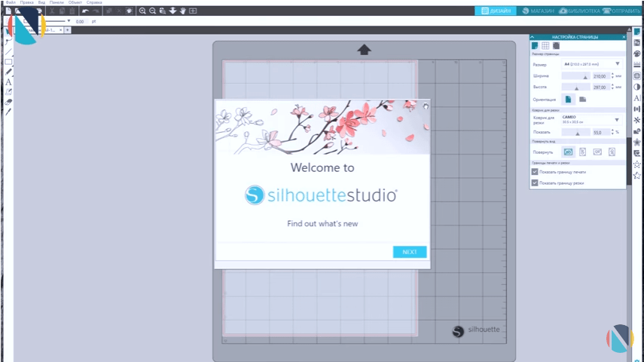Open the Pixscan panel icon in the right sidebar
The height and width of the screenshot is (362, 644).
pos(637,43)
